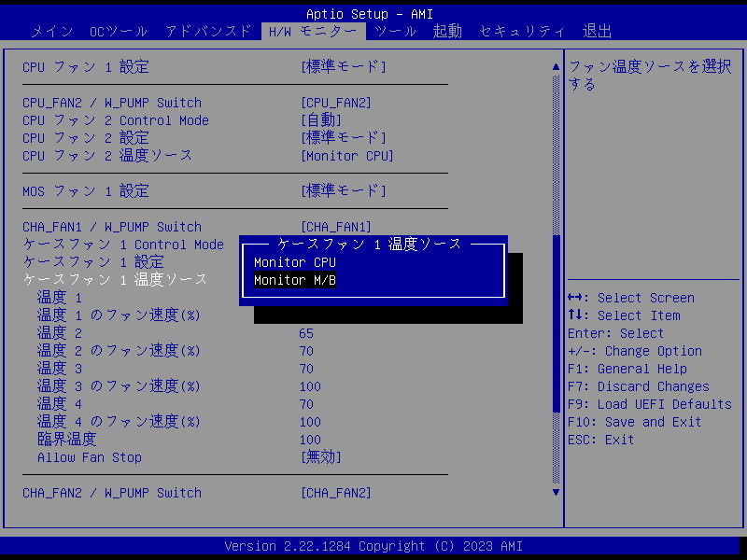
Task: Click ESC: Exit hint
Action: 600,440
